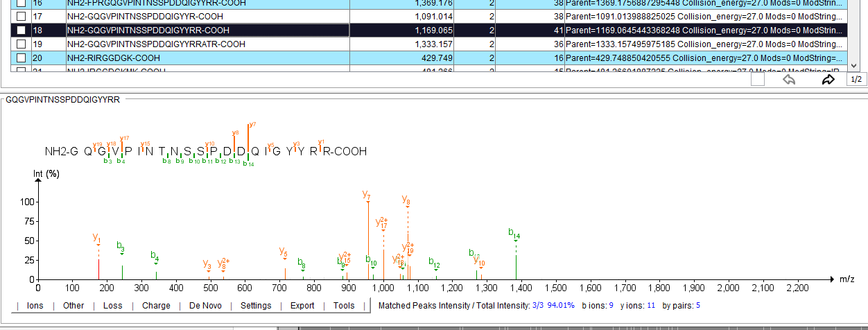Click the y5 peak label in spectrum
This screenshot has width=868, height=330.
tap(284, 251)
